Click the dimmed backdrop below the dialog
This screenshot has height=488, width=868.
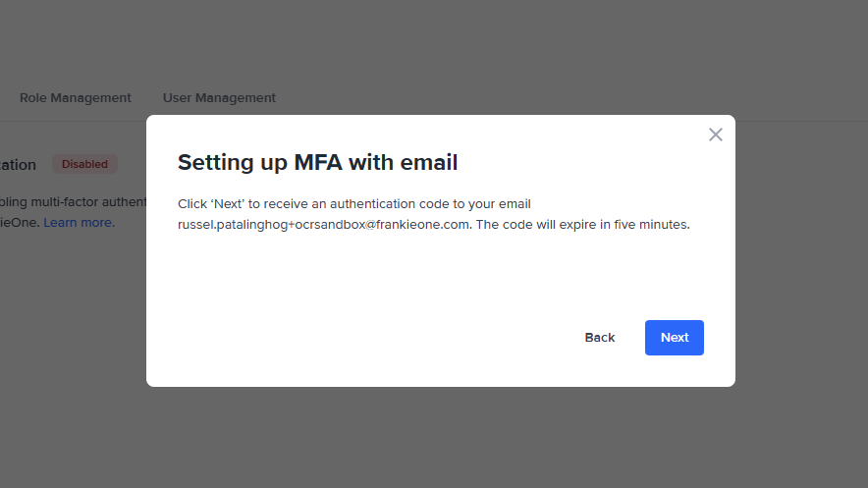click(442, 437)
